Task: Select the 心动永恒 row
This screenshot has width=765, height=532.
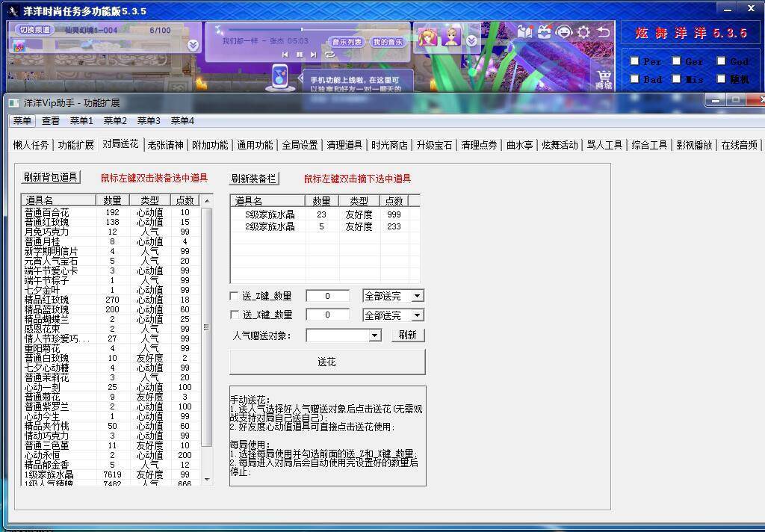Action: 111,455
